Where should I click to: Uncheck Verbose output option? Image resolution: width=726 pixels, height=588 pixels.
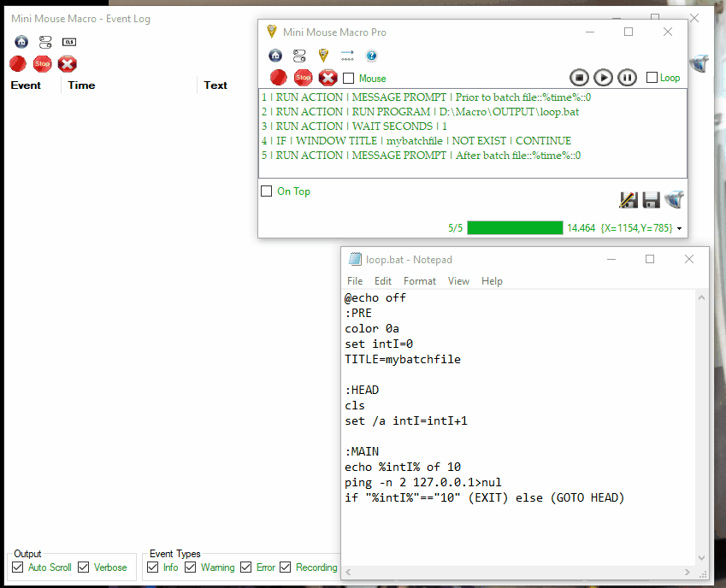pyautogui.click(x=84, y=567)
